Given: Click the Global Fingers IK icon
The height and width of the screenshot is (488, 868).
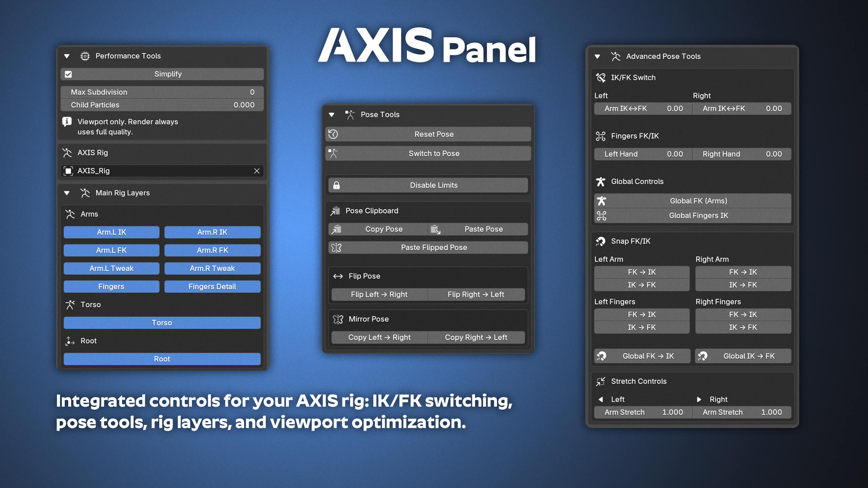Looking at the screenshot, I should coord(601,216).
